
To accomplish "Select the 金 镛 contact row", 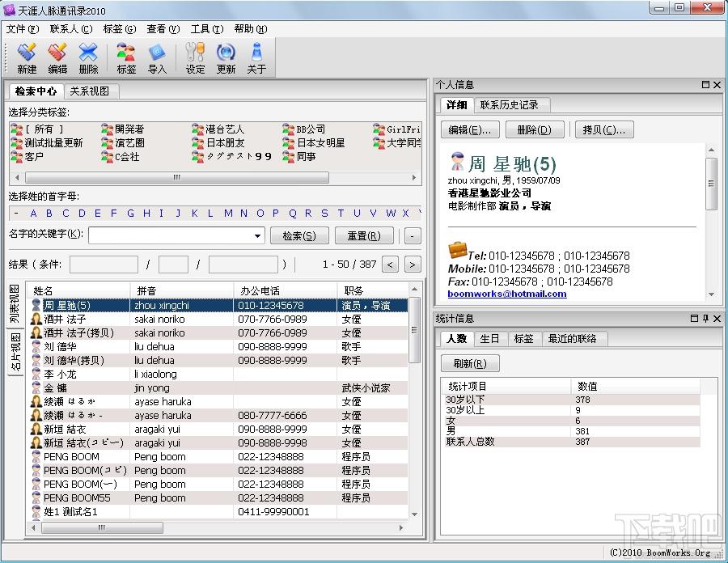I will coord(217,388).
